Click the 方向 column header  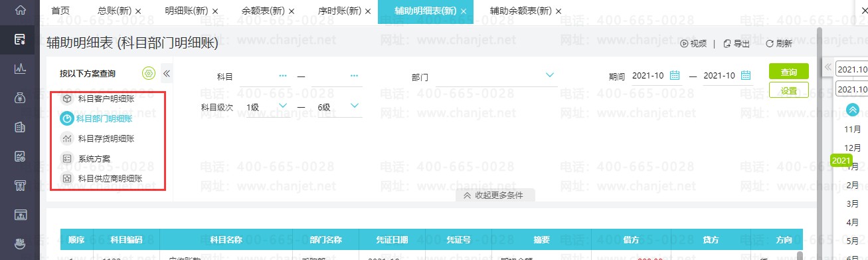(784, 239)
